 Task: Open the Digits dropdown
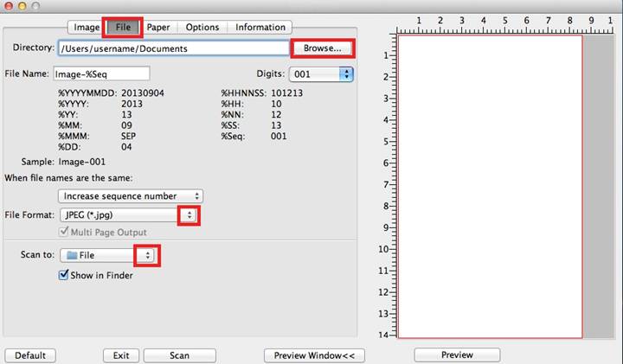(321, 74)
